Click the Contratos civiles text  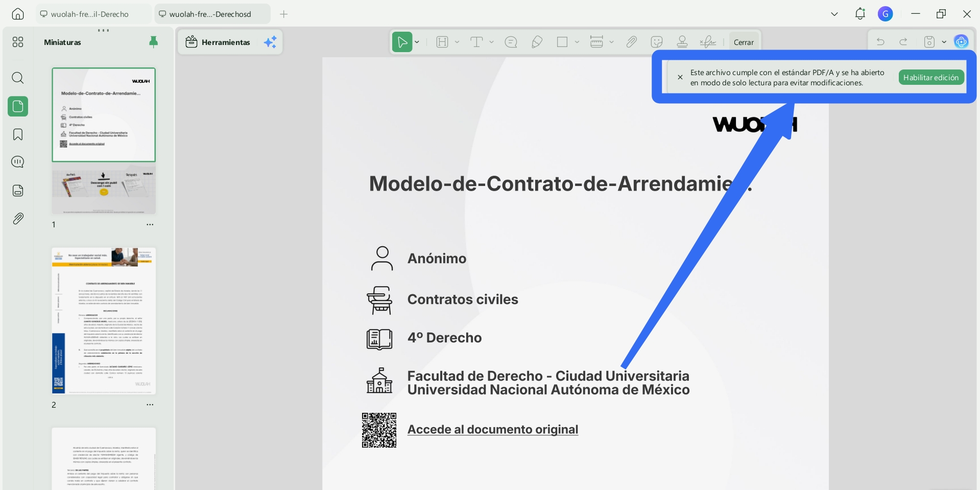(463, 299)
